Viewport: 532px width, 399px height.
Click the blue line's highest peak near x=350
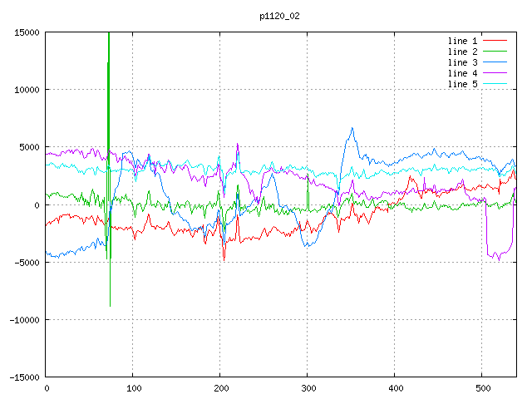coord(352,128)
